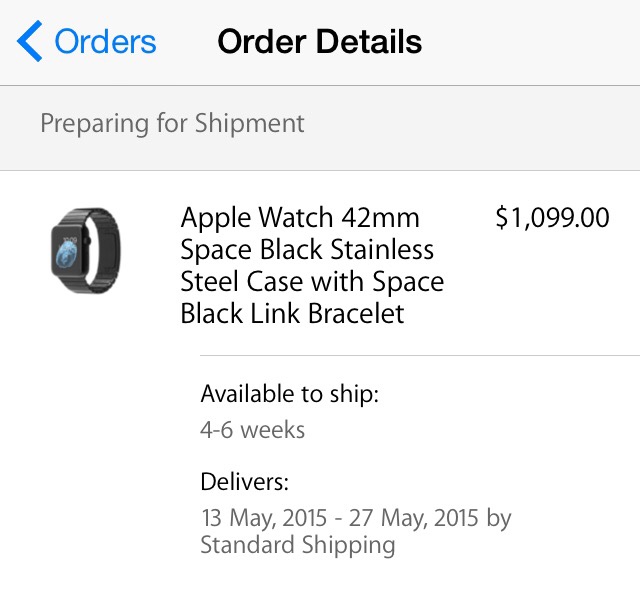The width and height of the screenshot is (640, 589).
Task: Tap the Space Black Stainless text line
Action: [307, 250]
